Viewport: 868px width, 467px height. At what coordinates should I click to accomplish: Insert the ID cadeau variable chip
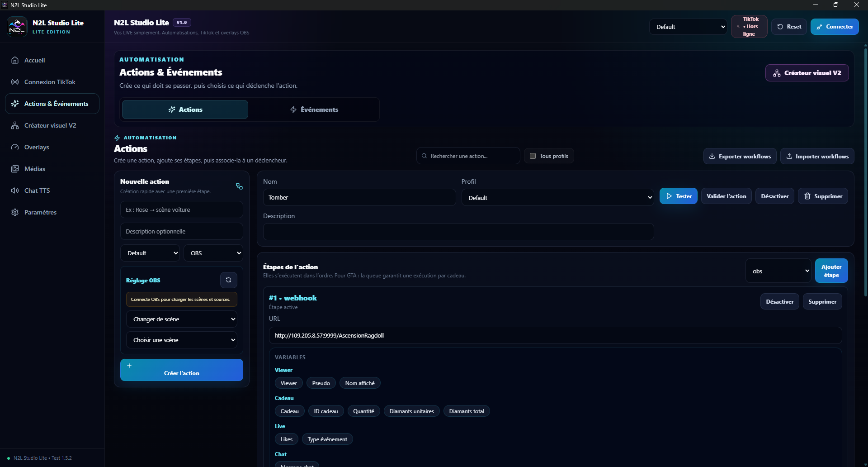[326, 411]
